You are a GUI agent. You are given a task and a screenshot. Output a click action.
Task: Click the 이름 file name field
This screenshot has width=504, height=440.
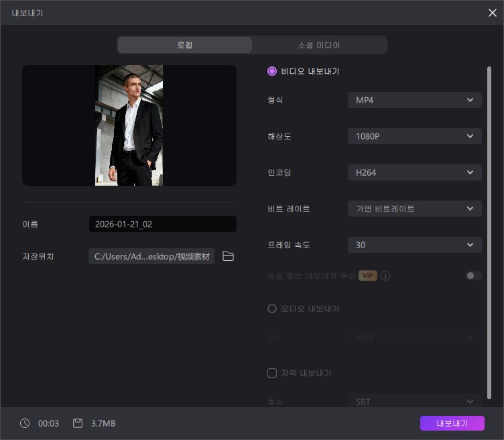tap(163, 224)
